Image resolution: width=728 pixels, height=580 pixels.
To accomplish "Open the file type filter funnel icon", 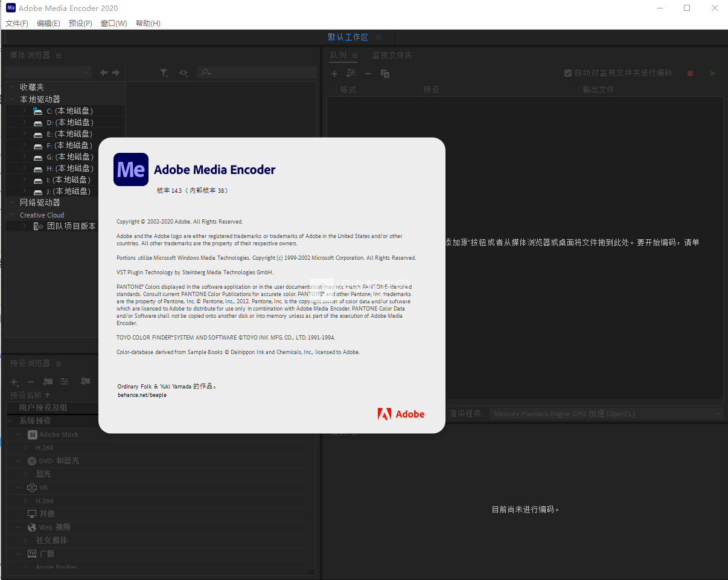I will [164, 72].
